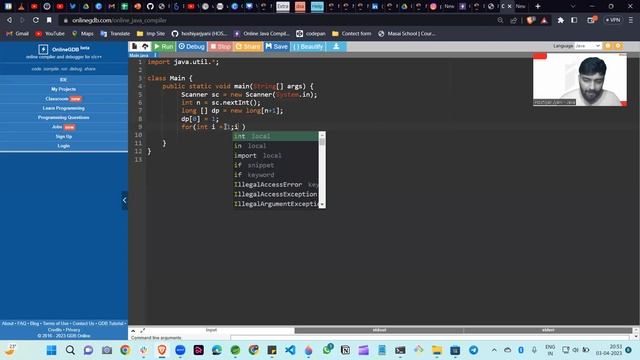Upload a file with the upload icon
Image resolution: width=640 pixels, height=360 pixels.
point(145,47)
